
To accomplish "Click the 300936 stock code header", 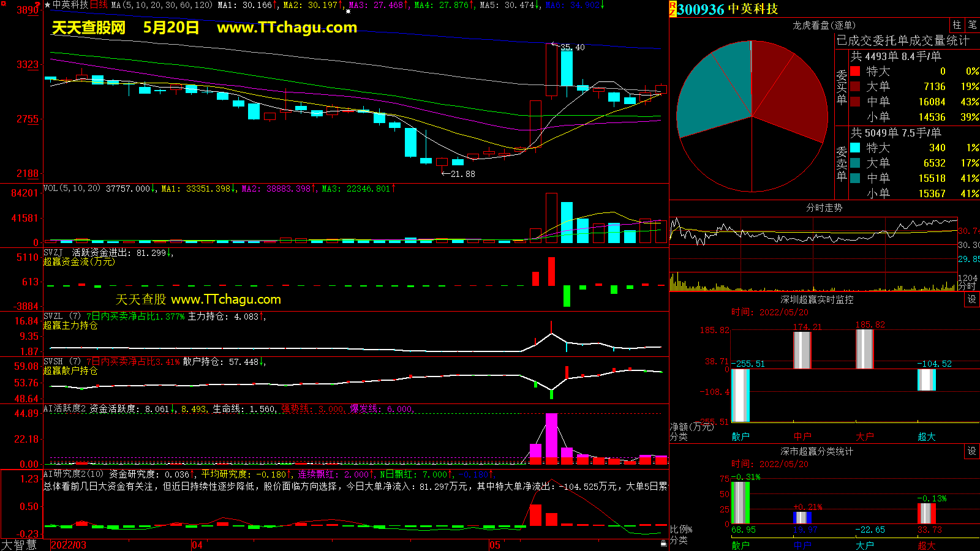I will pyautogui.click(x=701, y=9).
